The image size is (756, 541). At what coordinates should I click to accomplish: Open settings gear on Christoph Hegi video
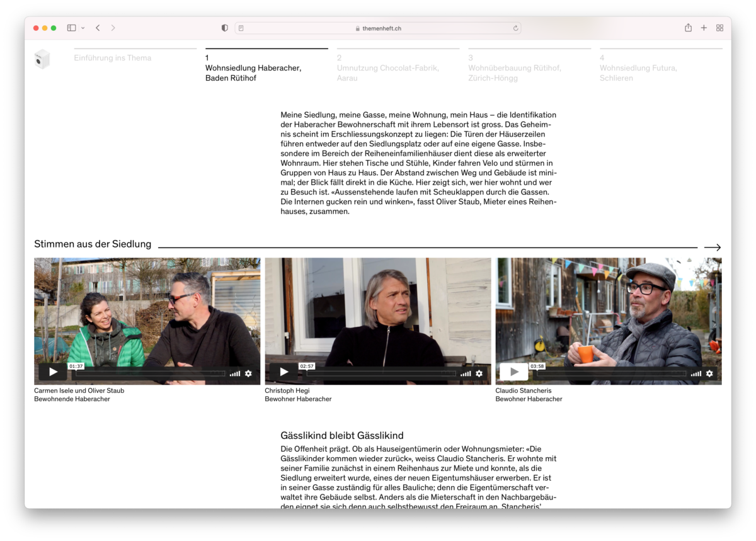point(479,373)
